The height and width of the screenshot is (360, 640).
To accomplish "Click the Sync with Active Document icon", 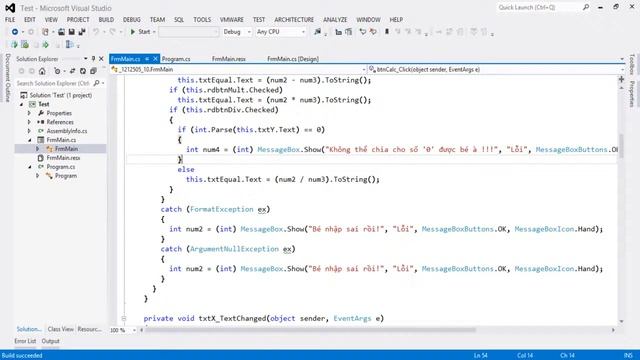I will tap(72, 71).
